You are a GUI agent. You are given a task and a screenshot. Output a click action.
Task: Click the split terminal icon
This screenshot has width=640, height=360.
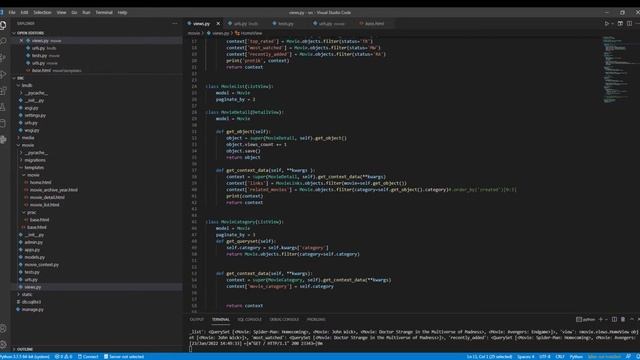coord(614,319)
